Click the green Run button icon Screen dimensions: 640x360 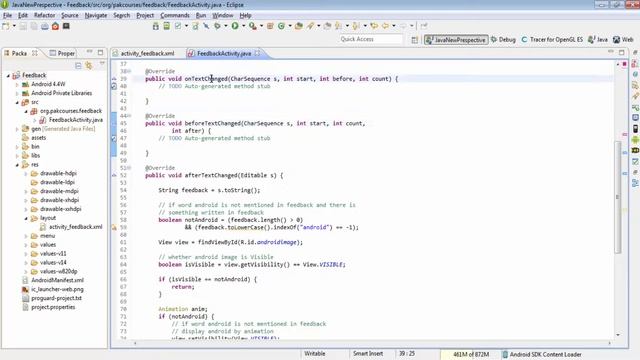click(235, 26)
